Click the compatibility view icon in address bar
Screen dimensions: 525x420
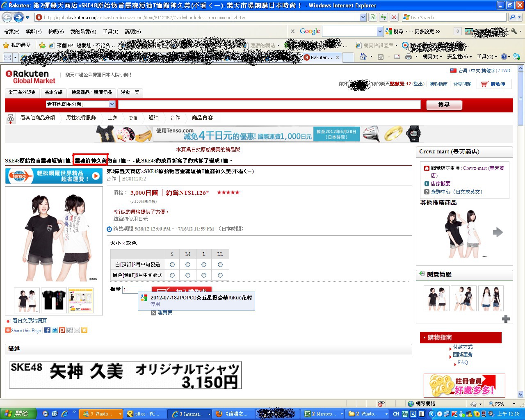[x=372, y=17]
